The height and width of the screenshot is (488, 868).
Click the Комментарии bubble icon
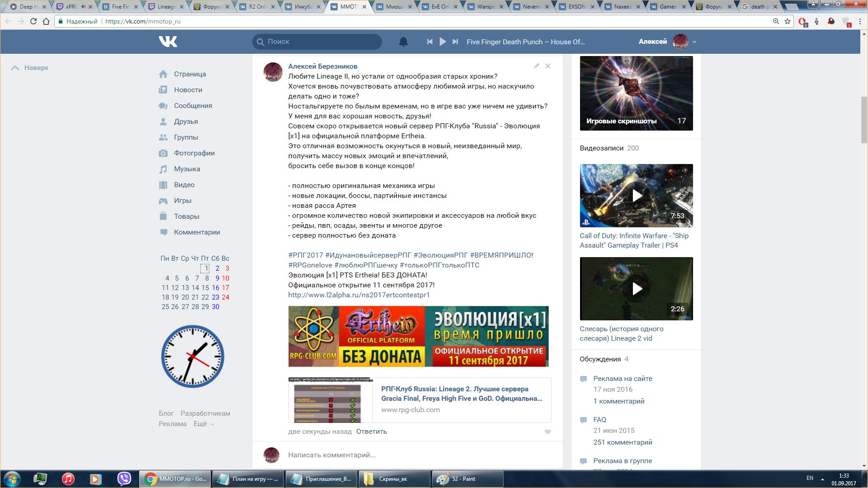(163, 232)
